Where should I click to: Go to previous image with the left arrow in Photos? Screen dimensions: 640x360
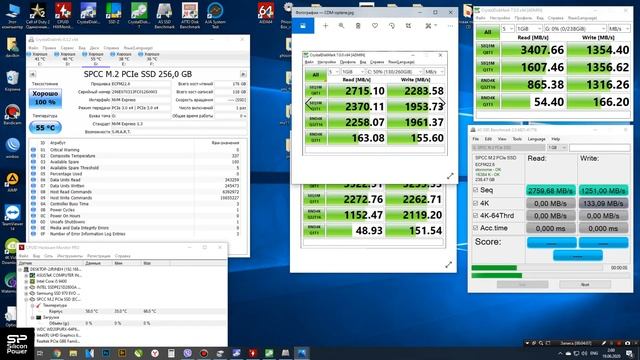(309, 103)
